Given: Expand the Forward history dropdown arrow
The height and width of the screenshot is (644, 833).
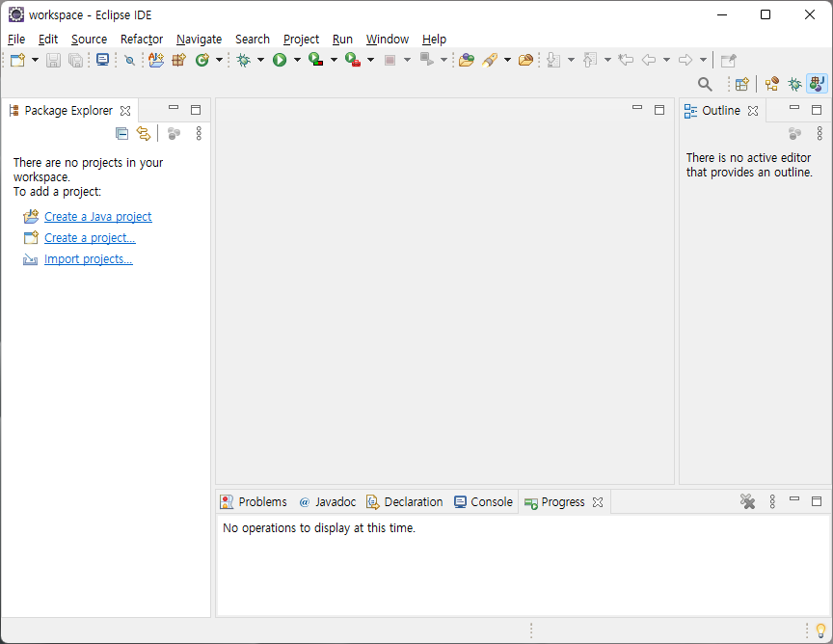Looking at the screenshot, I should (703, 60).
